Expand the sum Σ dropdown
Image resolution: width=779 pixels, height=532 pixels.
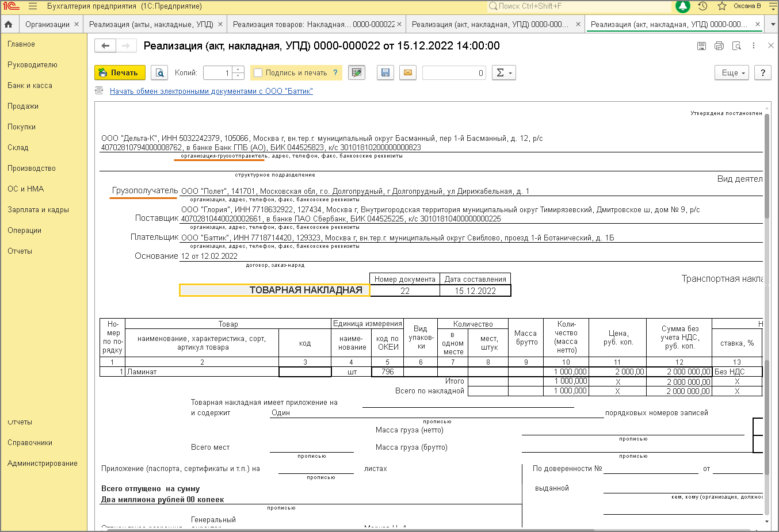click(x=504, y=73)
